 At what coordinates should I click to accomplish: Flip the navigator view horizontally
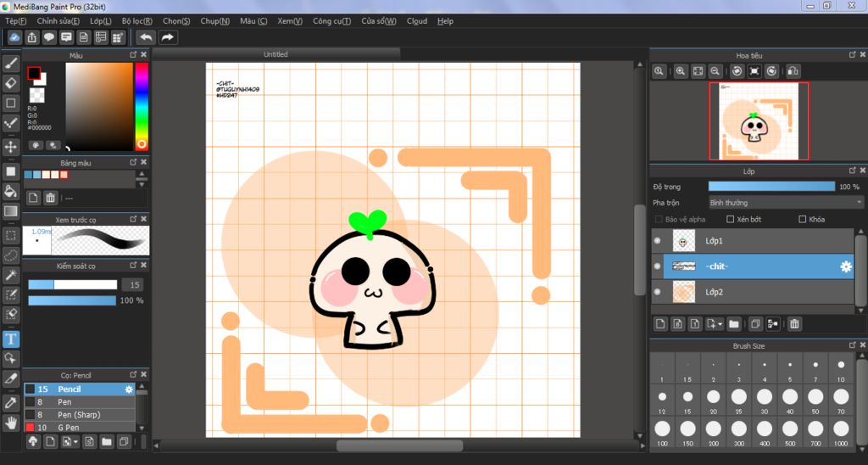[x=793, y=71]
